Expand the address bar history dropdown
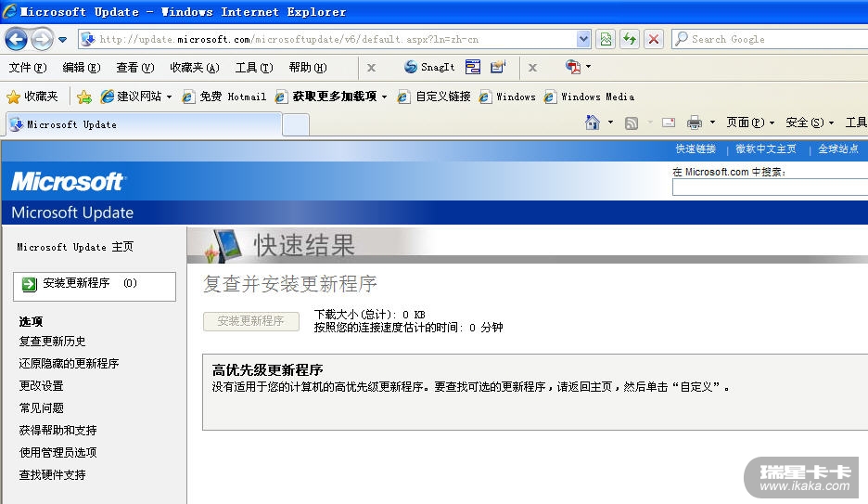 click(583, 39)
